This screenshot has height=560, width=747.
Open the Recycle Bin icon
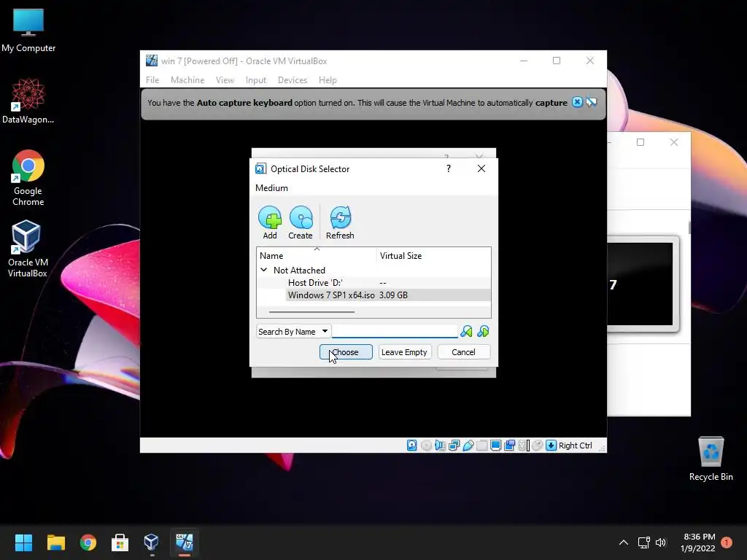point(711,459)
